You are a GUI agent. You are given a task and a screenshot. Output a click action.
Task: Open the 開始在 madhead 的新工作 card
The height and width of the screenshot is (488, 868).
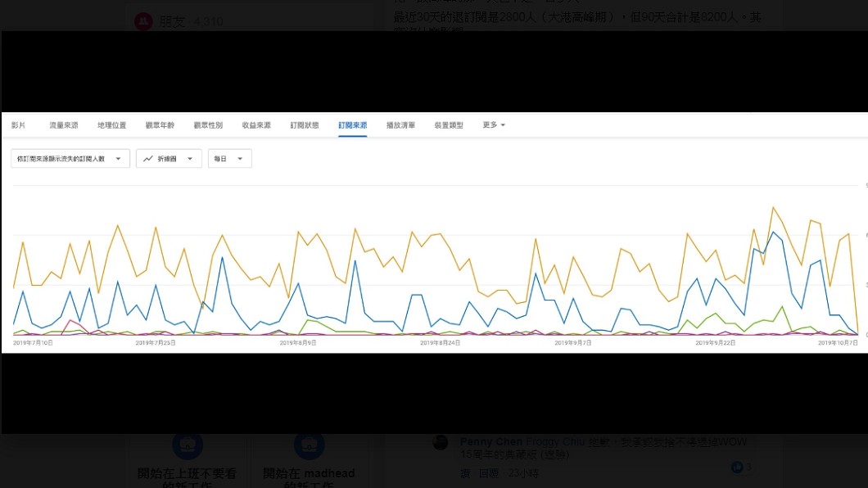coord(309,461)
